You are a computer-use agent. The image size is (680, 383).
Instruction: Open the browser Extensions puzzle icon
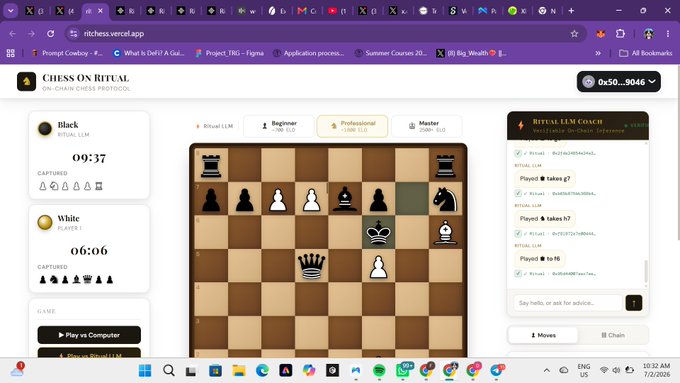(621, 33)
